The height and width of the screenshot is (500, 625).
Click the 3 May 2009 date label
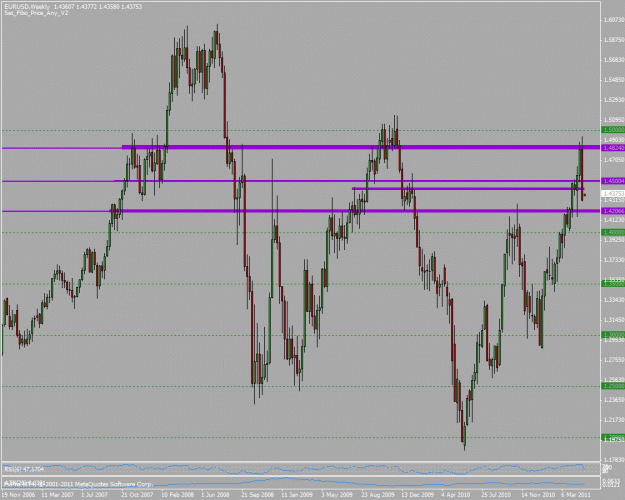(337, 495)
